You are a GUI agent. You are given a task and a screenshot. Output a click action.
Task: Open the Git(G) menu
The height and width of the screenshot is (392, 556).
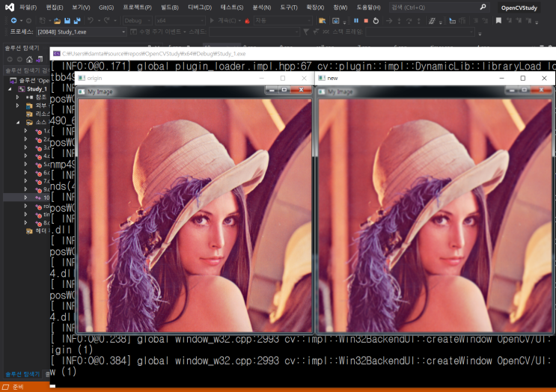[x=106, y=7]
